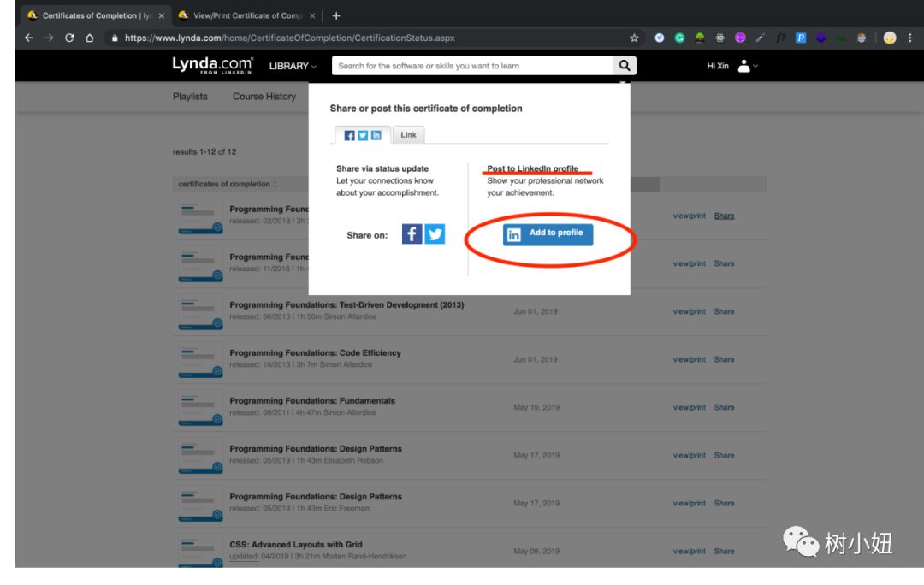Click the browser back arrow

pyautogui.click(x=29, y=38)
